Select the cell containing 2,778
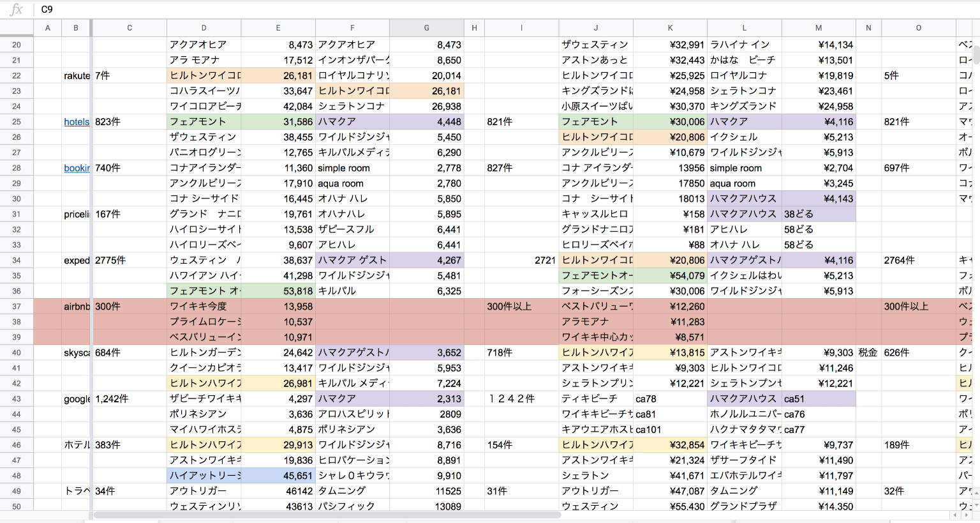Viewport: 980px width, 523px height. 427,168
